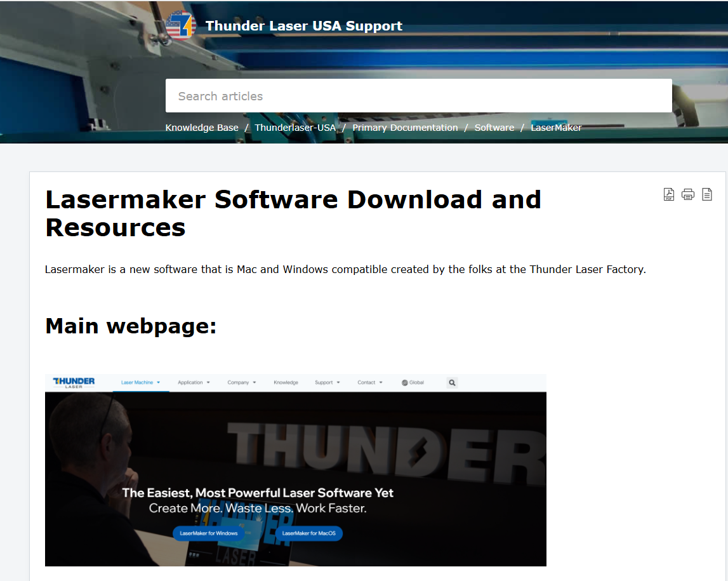Screen dimensions: 728x581
Task: Expand the Contact dropdown menu
Action: (x=369, y=383)
